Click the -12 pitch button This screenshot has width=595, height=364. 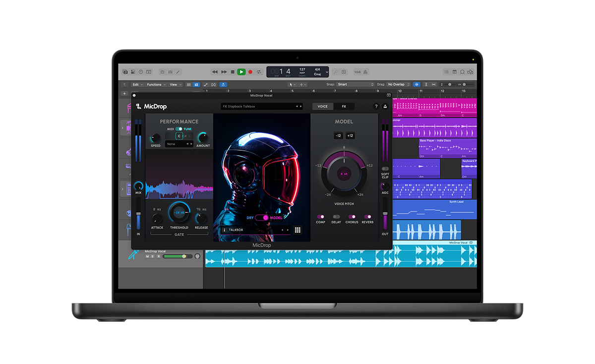pyautogui.click(x=338, y=135)
